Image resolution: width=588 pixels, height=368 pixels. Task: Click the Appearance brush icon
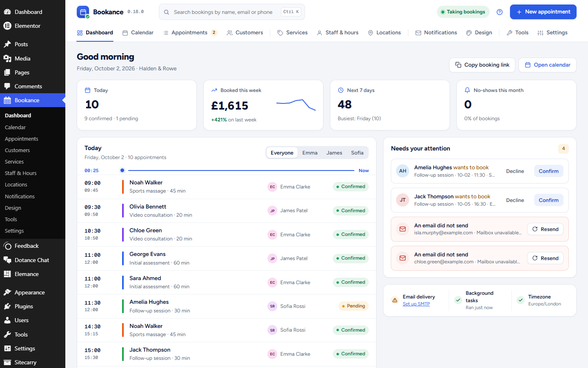pos(7,292)
